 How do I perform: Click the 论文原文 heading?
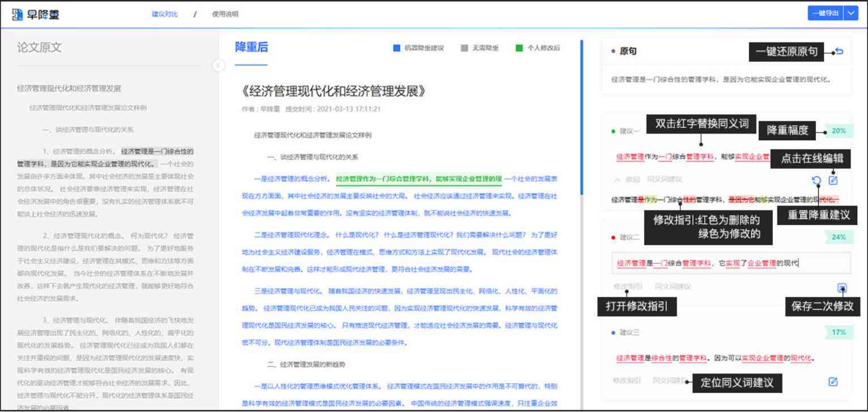[x=39, y=48]
